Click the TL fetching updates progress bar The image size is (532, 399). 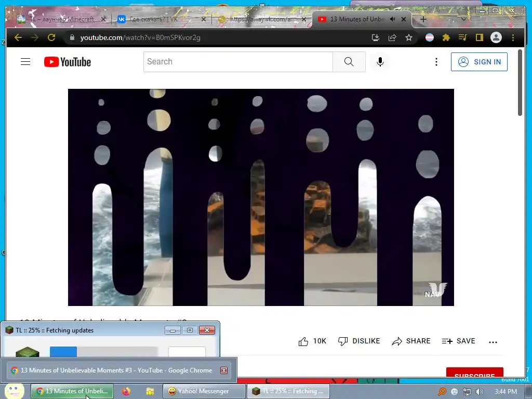(x=104, y=352)
